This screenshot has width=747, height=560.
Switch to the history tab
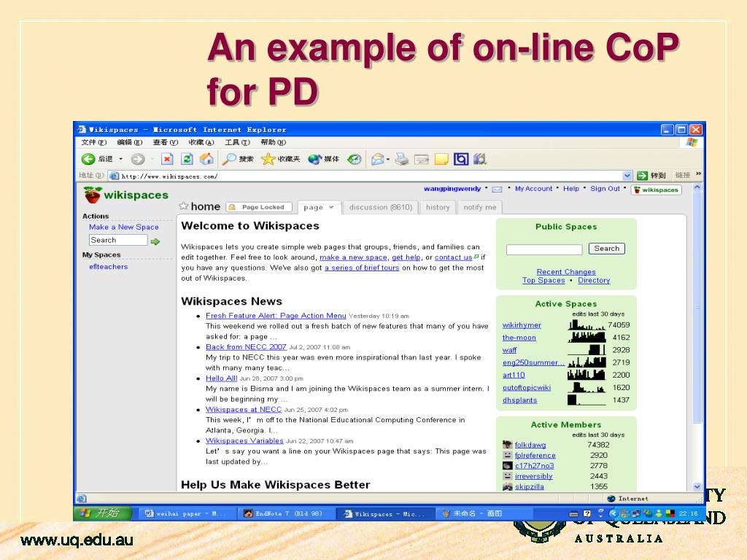click(438, 207)
